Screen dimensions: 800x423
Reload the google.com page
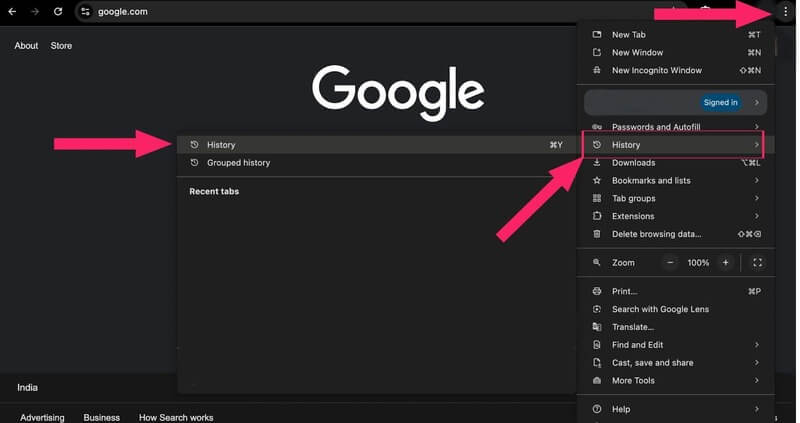(58, 11)
